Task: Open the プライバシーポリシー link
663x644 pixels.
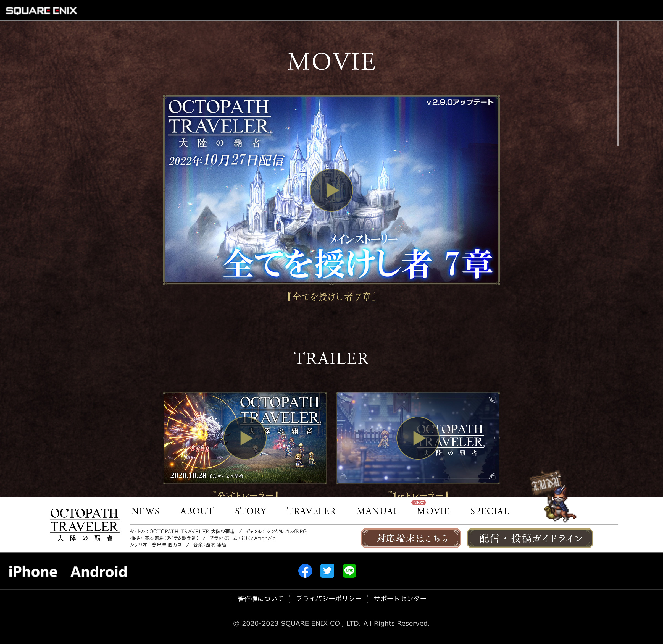Action: [x=328, y=599]
